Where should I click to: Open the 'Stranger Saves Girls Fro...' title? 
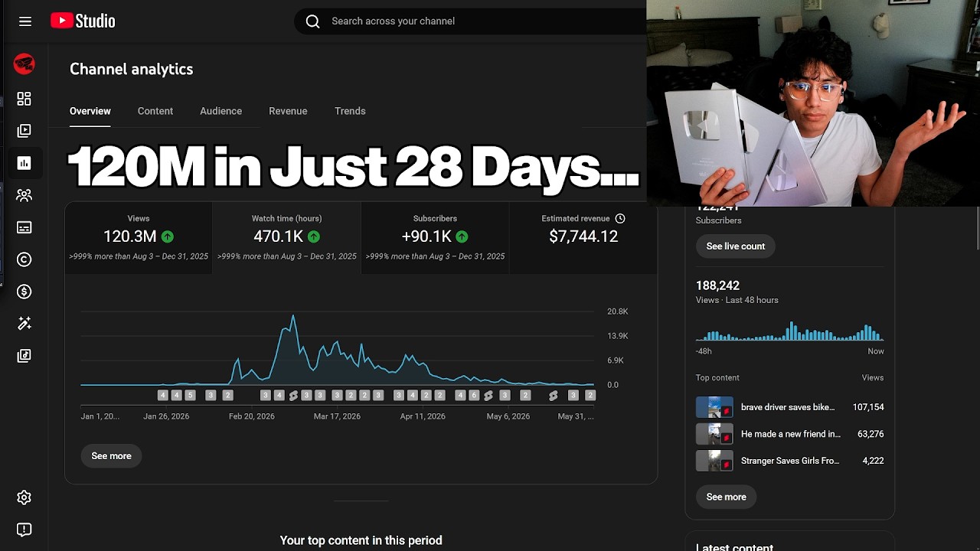click(790, 461)
